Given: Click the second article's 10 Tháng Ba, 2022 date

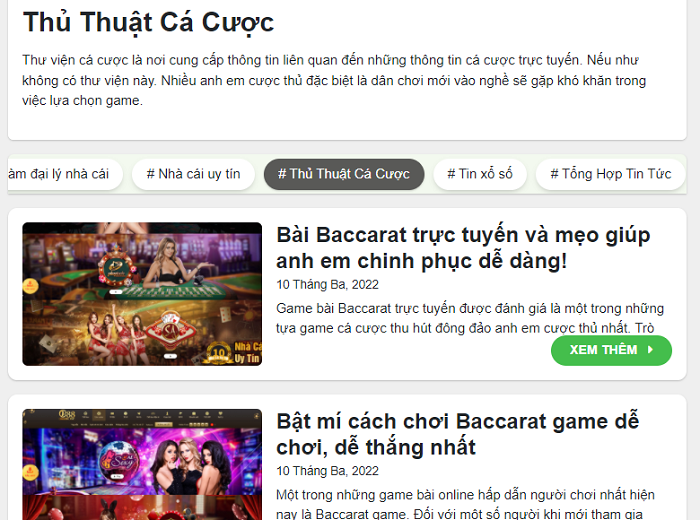Looking at the screenshot, I should pyautogui.click(x=327, y=471).
